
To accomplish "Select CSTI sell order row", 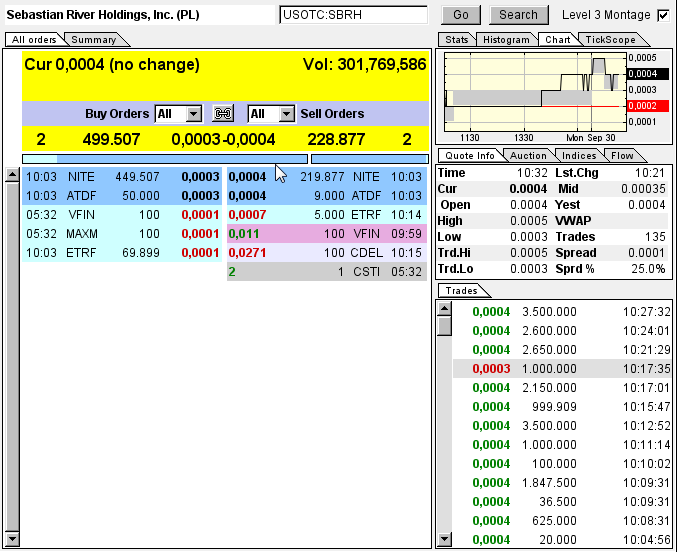I will 327,272.
